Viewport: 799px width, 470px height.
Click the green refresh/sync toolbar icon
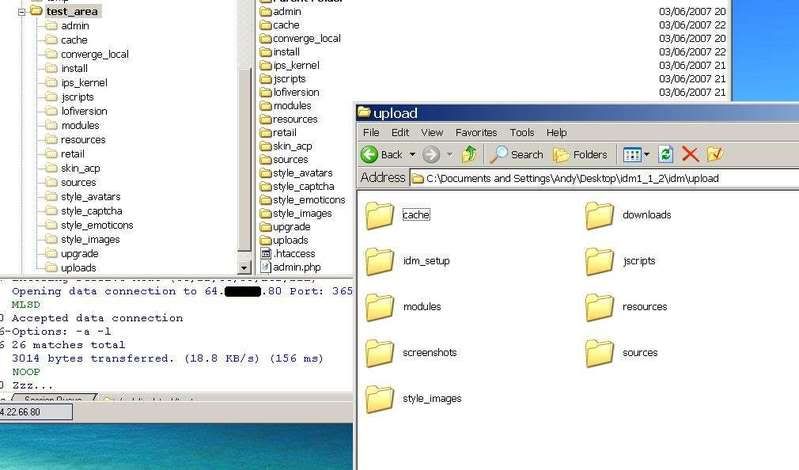pyautogui.click(x=665, y=154)
